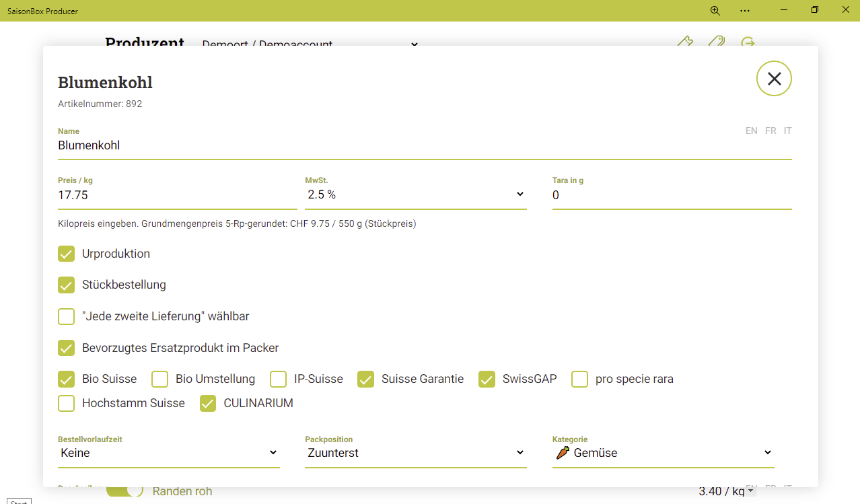Viewport: 860px width, 504px height.
Task: Untick Bevorzugtes Ersatzprodukt im Packer
Action: (66, 348)
